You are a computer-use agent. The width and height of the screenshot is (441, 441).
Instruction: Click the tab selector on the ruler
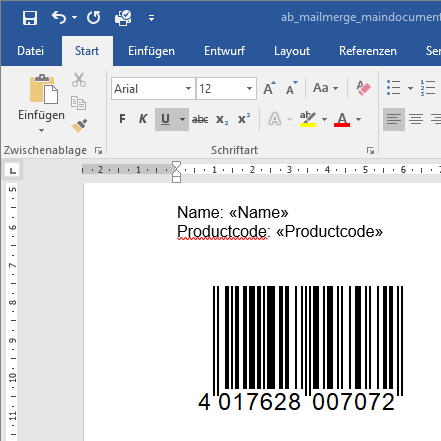[13, 171]
